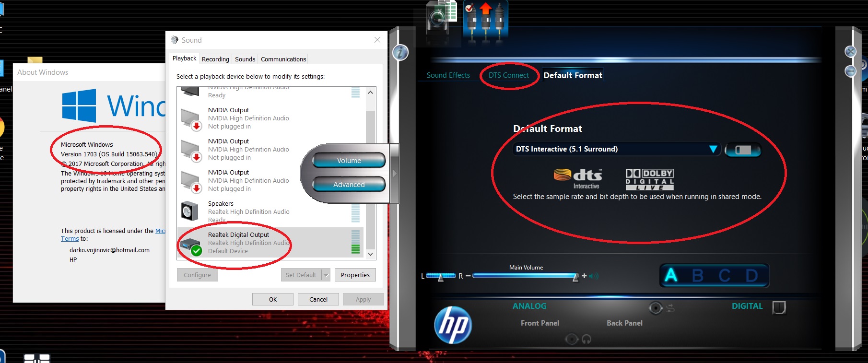Click the front panel headphone icon
The width and height of the screenshot is (868, 363).
pyautogui.click(x=586, y=340)
